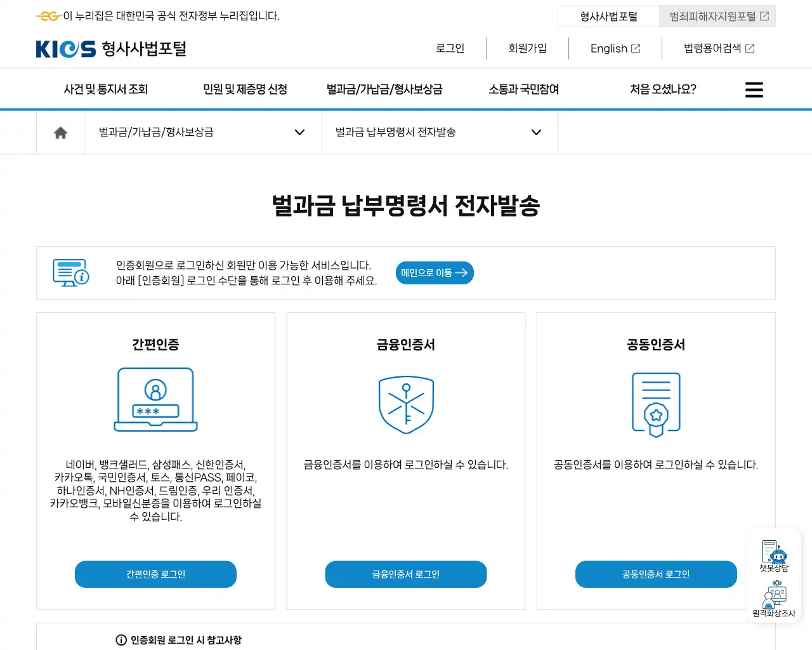The image size is (812, 650).
Task: Click the 간편인증 card heading
Action: point(155,345)
